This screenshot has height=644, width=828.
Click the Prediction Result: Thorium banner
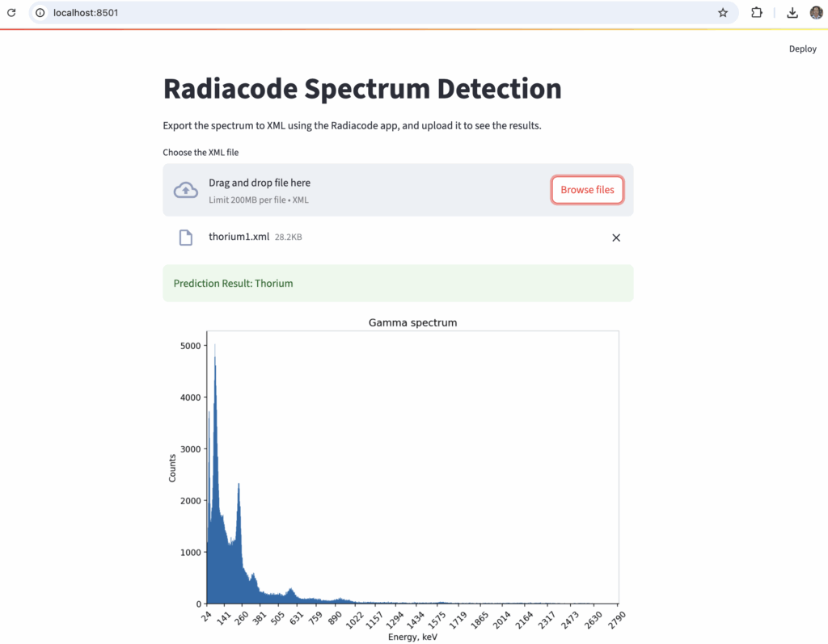click(x=398, y=284)
